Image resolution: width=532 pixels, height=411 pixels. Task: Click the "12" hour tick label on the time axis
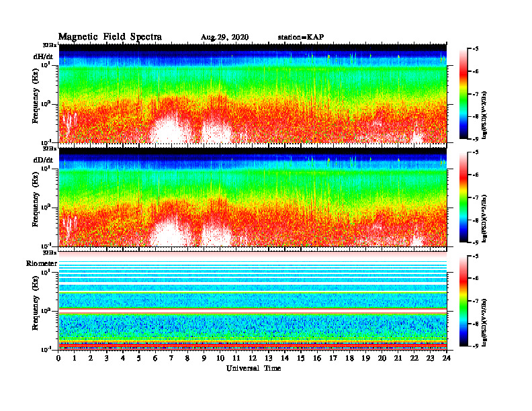(x=253, y=358)
